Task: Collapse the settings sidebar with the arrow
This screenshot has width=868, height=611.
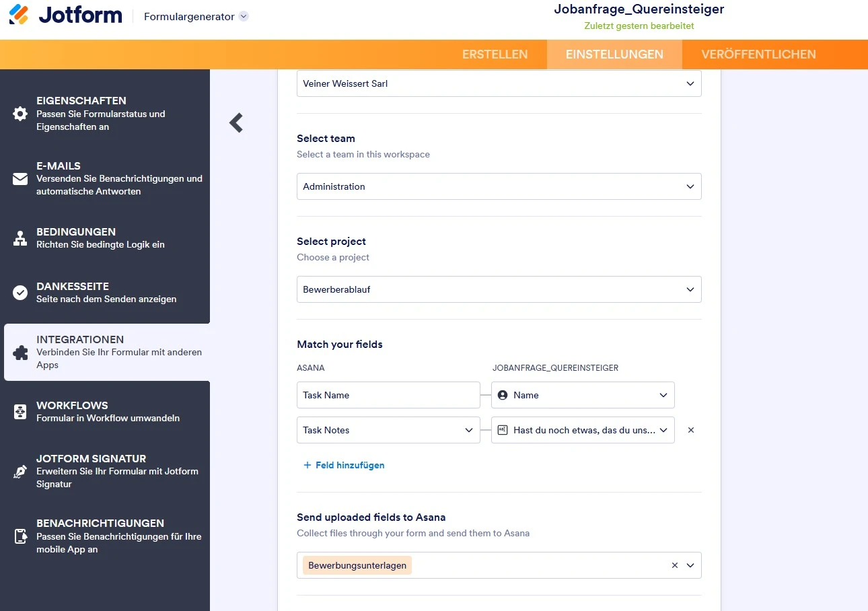Action: [x=236, y=123]
